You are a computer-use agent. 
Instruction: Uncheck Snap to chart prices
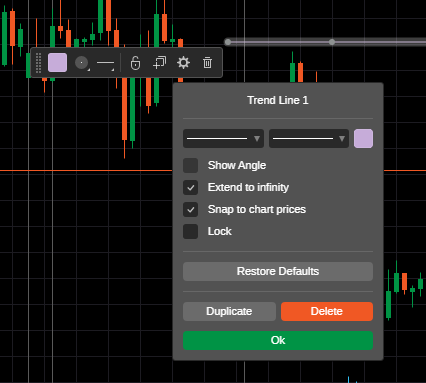tap(190, 209)
